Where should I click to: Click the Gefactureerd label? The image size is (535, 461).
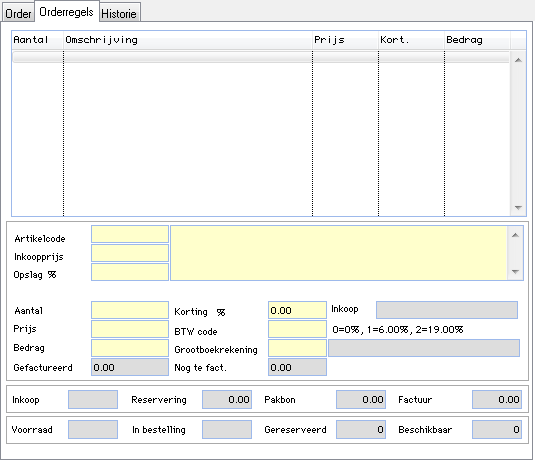pyautogui.click(x=43, y=368)
